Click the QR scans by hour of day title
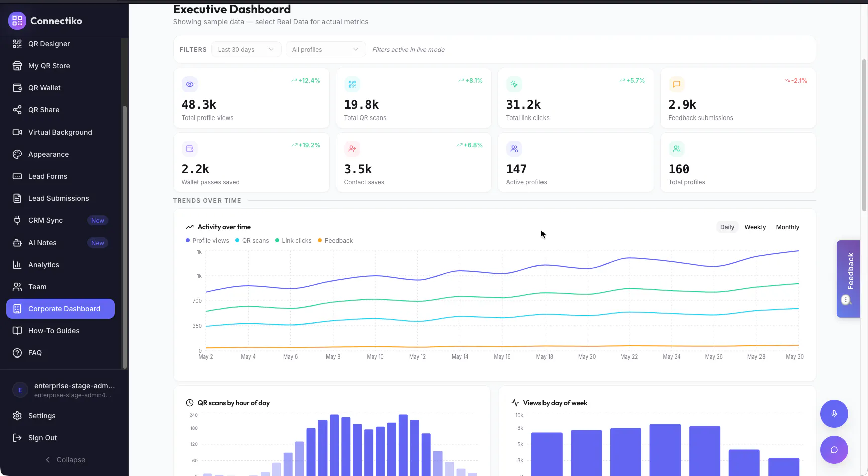 tap(234, 403)
